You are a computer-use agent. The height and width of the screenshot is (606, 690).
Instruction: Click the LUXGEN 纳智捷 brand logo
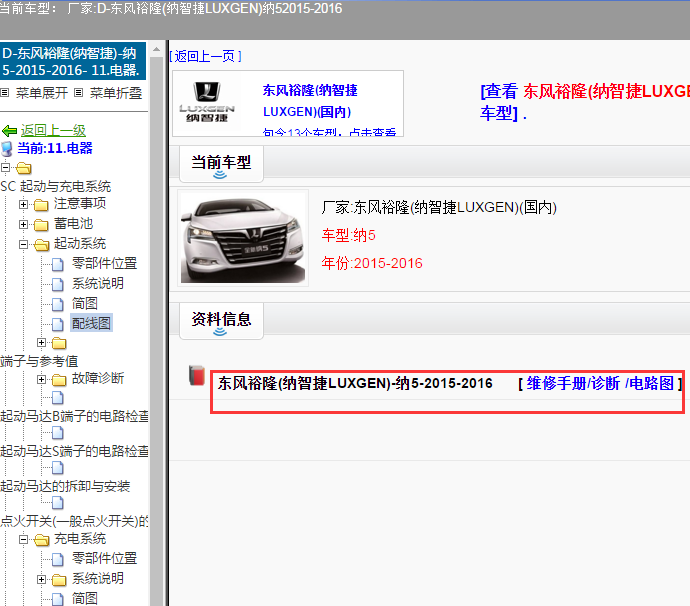tap(207, 103)
